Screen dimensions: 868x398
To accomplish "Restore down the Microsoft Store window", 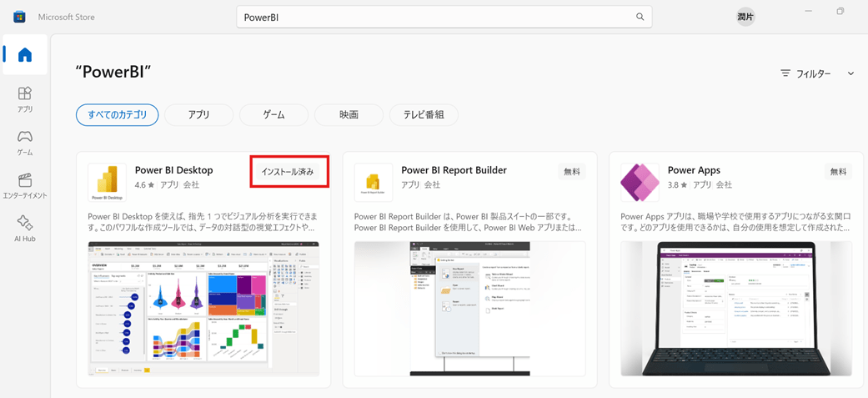I will coord(840,11).
